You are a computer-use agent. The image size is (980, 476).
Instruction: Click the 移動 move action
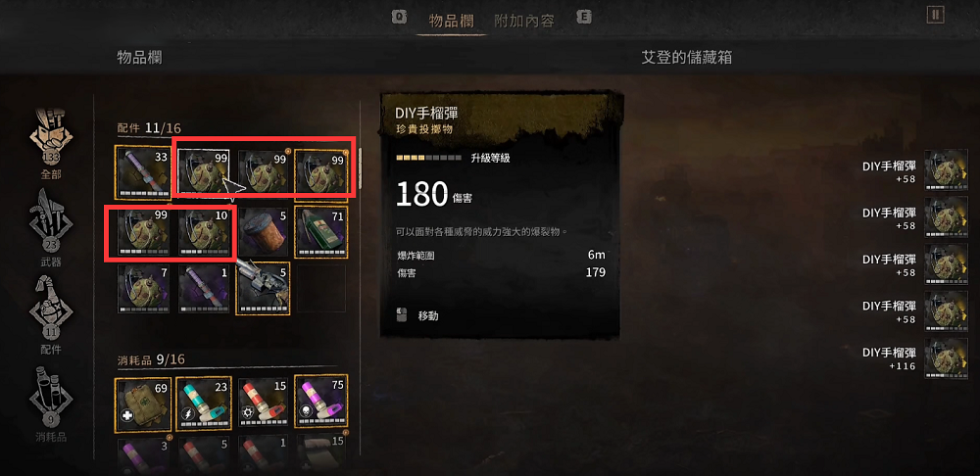tap(428, 316)
